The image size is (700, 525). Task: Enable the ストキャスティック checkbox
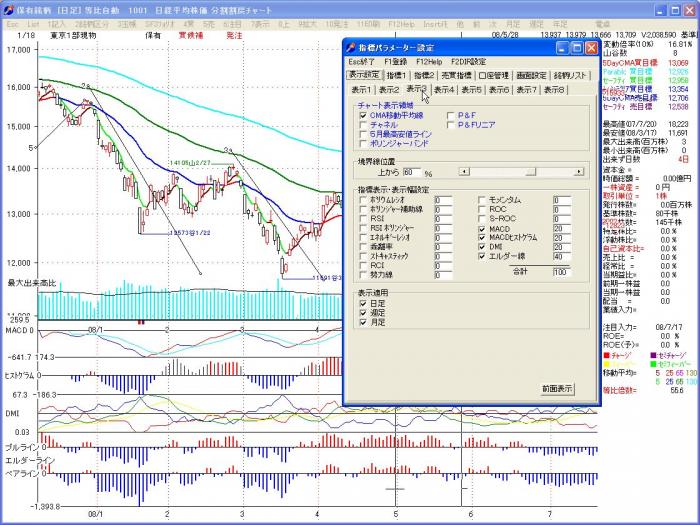click(x=363, y=256)
